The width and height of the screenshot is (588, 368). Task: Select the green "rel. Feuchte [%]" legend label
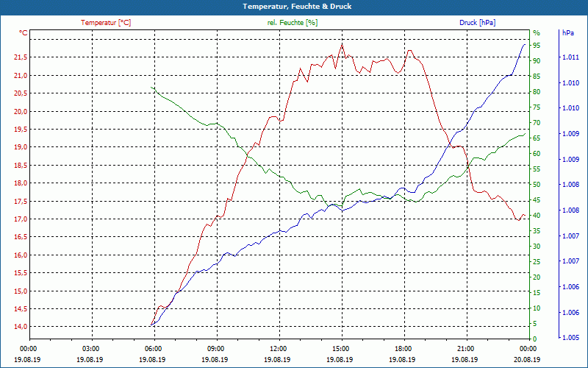292,23
